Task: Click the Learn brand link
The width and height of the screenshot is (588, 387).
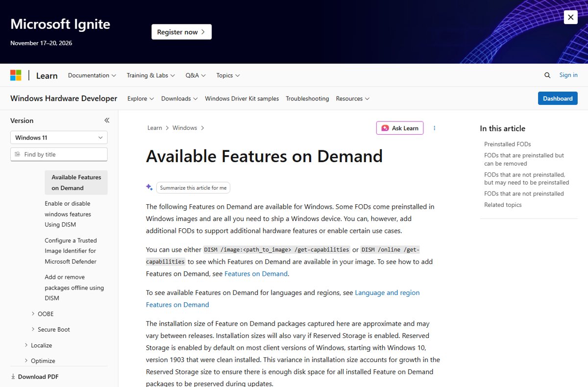Action: pyautogui.click(x=47, y=75)
